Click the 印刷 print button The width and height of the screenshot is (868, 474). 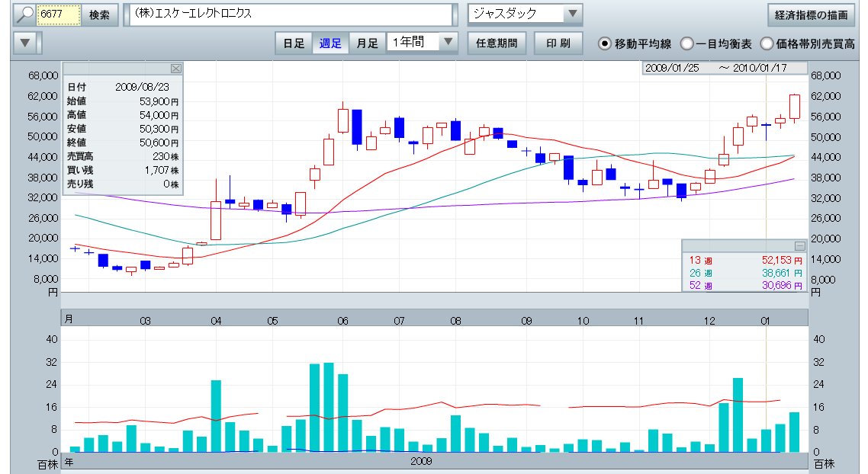[x=558, y=43]
